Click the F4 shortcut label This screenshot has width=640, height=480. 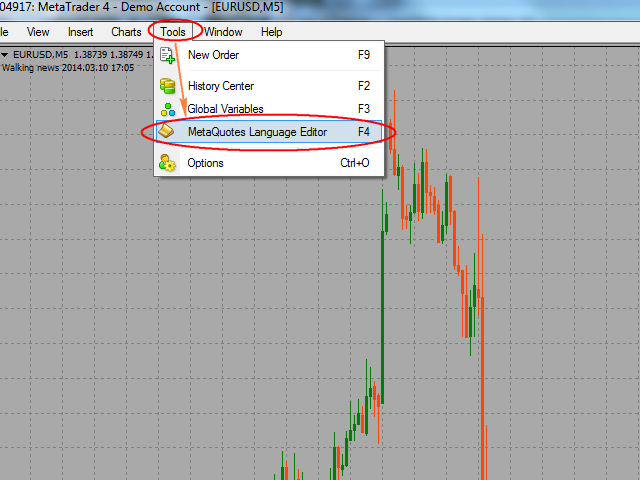click(x=364, y=132)
